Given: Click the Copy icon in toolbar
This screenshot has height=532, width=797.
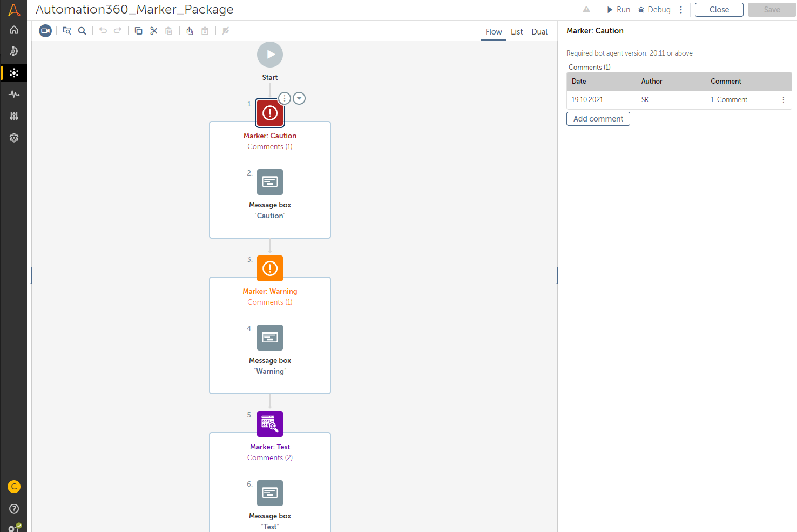Looking at the screenshot, I should tap(138, 31).
